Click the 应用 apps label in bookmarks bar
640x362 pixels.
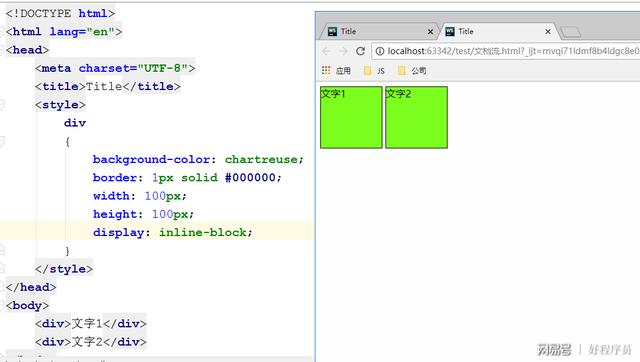(343, 71)
